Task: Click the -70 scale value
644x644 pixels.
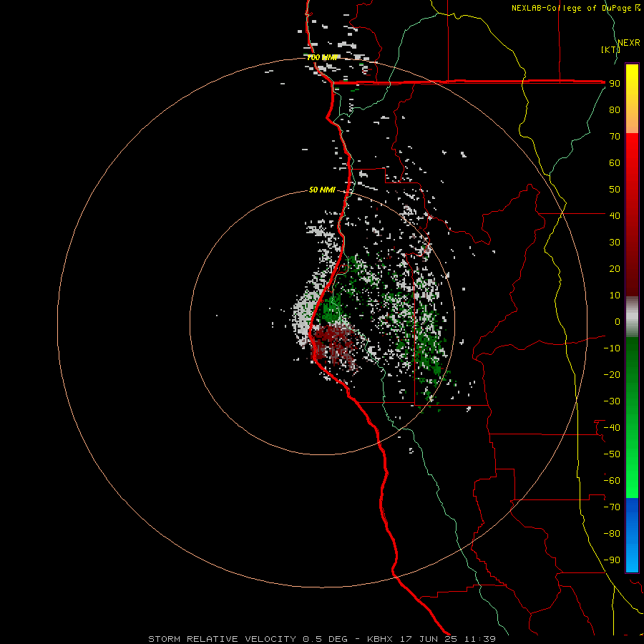Action: coord(612,507)
